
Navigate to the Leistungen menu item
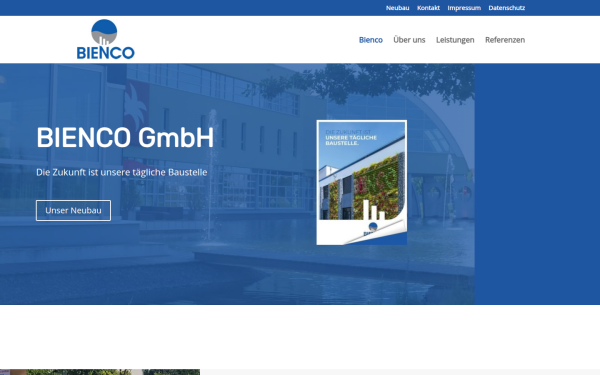[x=455, y=40]
